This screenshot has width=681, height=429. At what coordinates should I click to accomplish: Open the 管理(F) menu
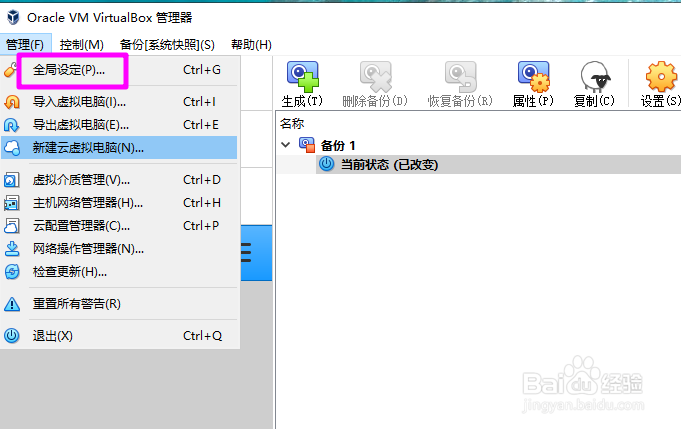click(25, 44)
